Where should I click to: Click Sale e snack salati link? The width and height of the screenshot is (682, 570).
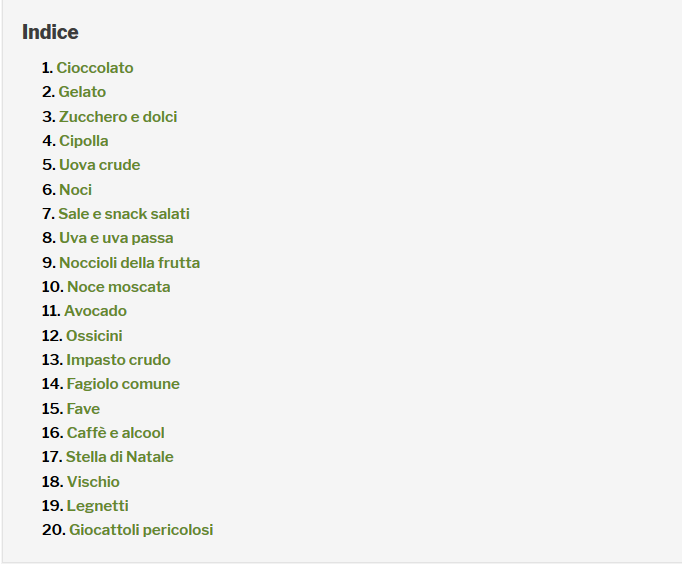tap(124, 214)
